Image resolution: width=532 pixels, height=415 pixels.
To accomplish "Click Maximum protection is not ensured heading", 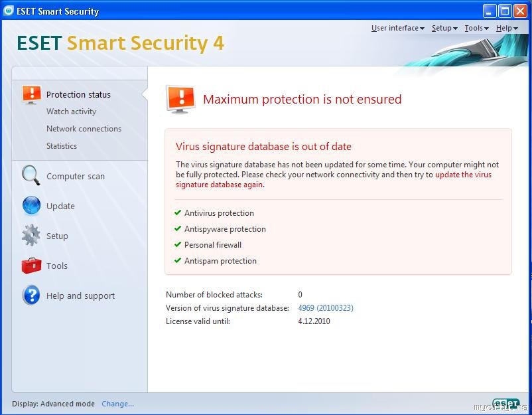I will (302, 99).
